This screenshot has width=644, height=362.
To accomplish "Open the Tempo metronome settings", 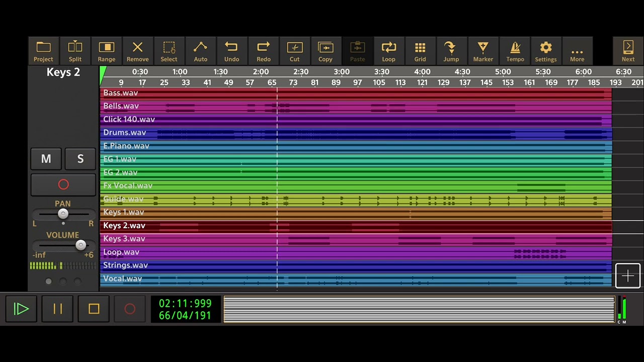I will 515,51.
